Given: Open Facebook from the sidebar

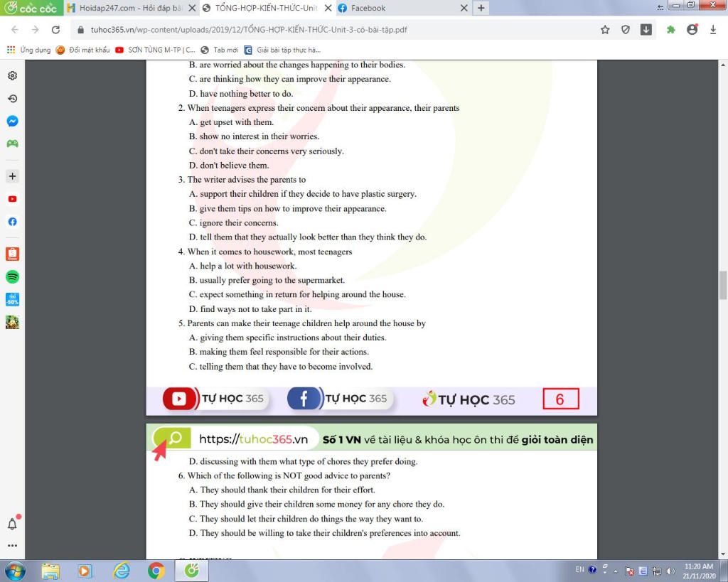Looking at the screenshot, I should (13, 222).
